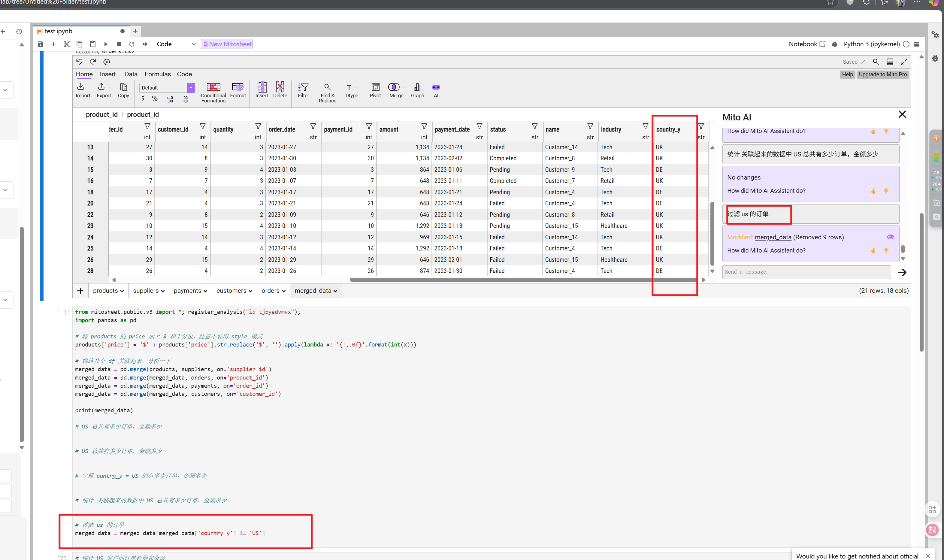The height and width of the screenshot is (560, 944).
Task: Click the Mito redo arrow icon
Action: point(93,62)
